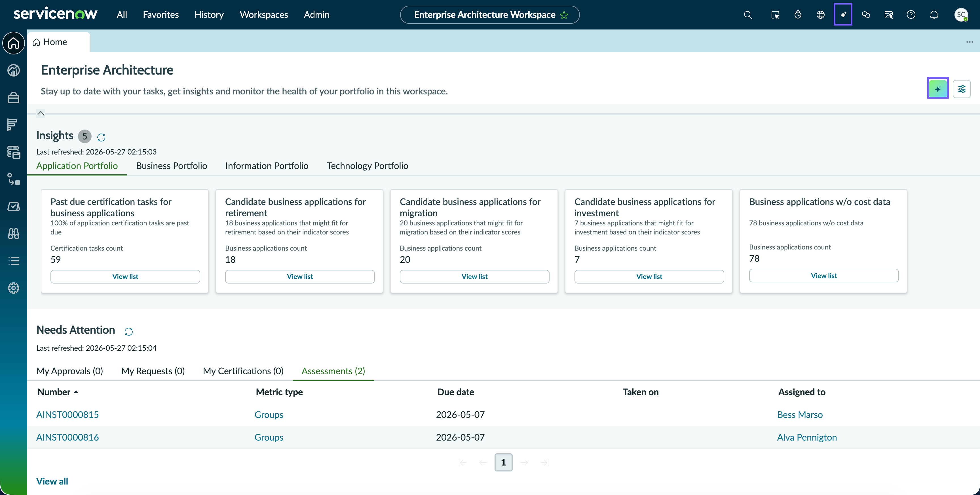Open the Admin menu
This screenshot has height=495, width=980.
click(x=316, y=15)
